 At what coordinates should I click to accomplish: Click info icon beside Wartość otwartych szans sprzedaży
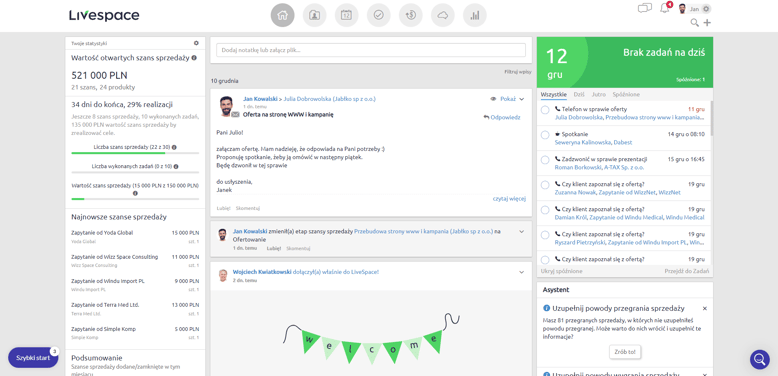194,58
